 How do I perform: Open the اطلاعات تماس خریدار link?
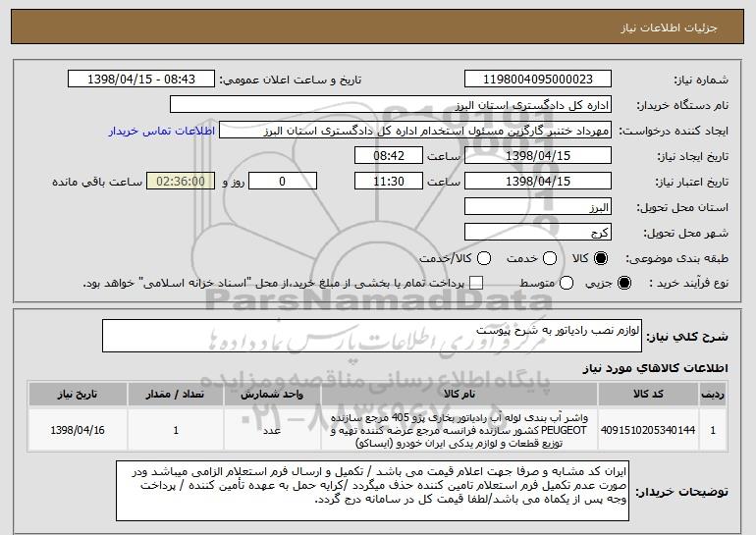tap(162, 131)
